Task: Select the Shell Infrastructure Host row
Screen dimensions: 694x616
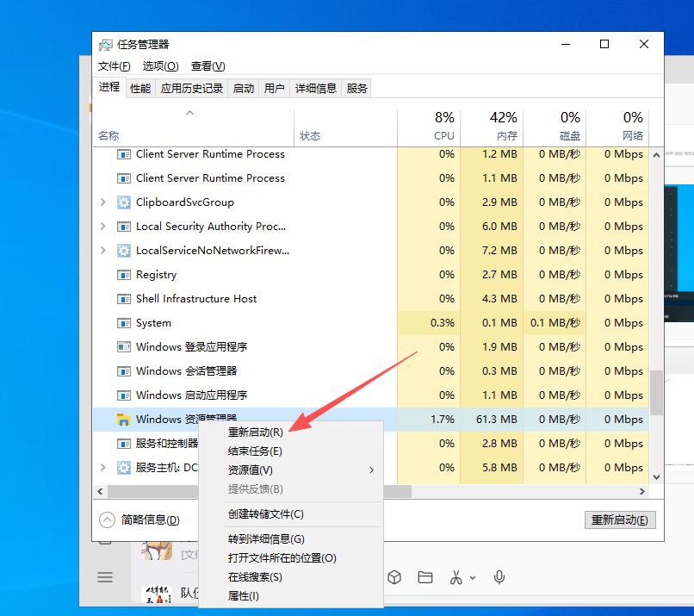Action: click(371, 299)
